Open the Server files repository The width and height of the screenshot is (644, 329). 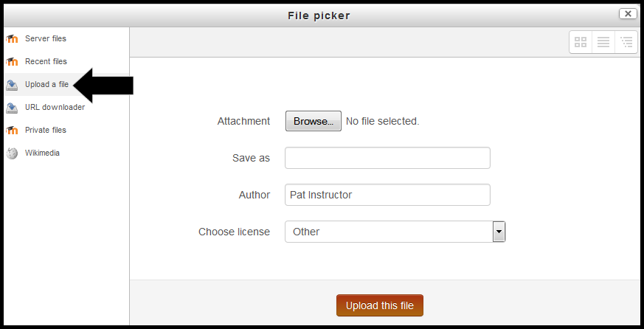click(x=46, y=38)
